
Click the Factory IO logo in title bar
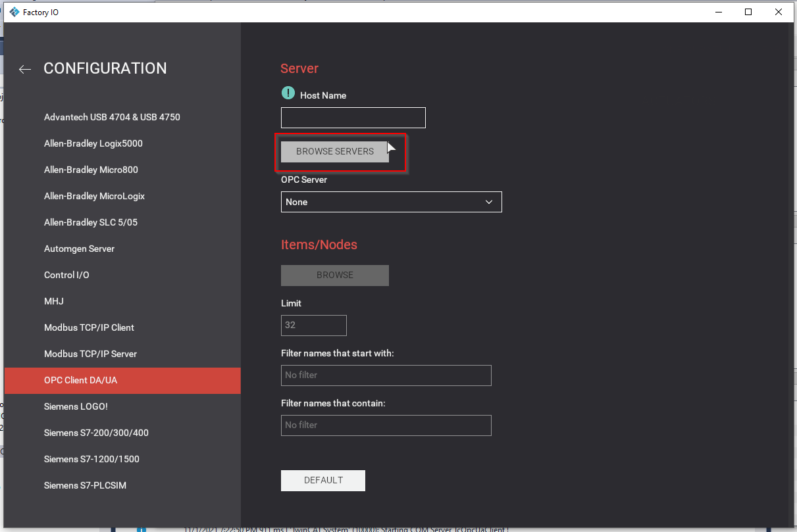pyautogui.click(x=14, y=12)
